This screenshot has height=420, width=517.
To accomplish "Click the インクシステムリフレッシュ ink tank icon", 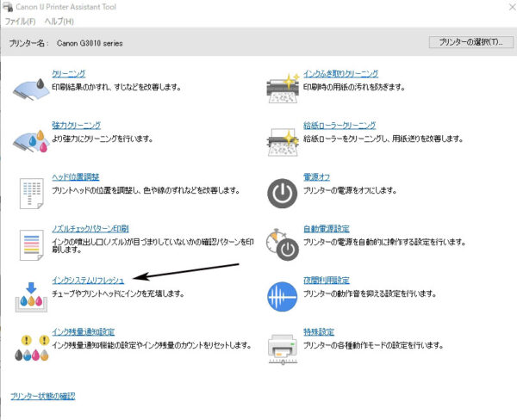I will pyautogui.click(x=31, y=297).
